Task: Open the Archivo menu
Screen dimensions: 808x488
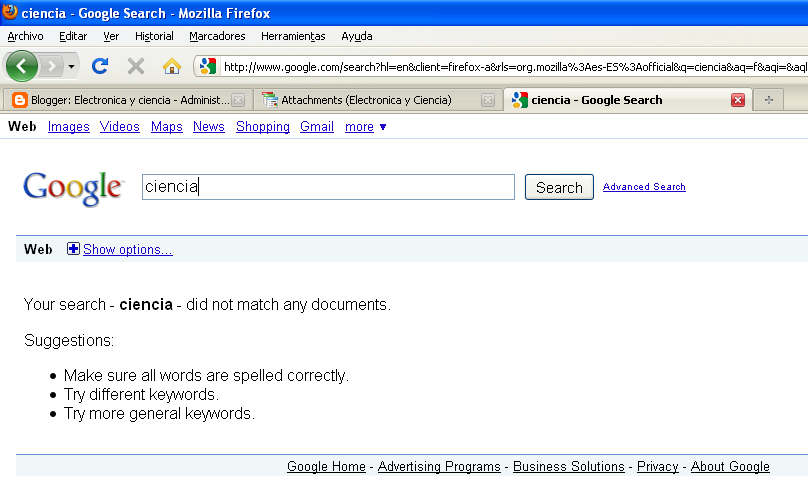Action: coord(25,36)
